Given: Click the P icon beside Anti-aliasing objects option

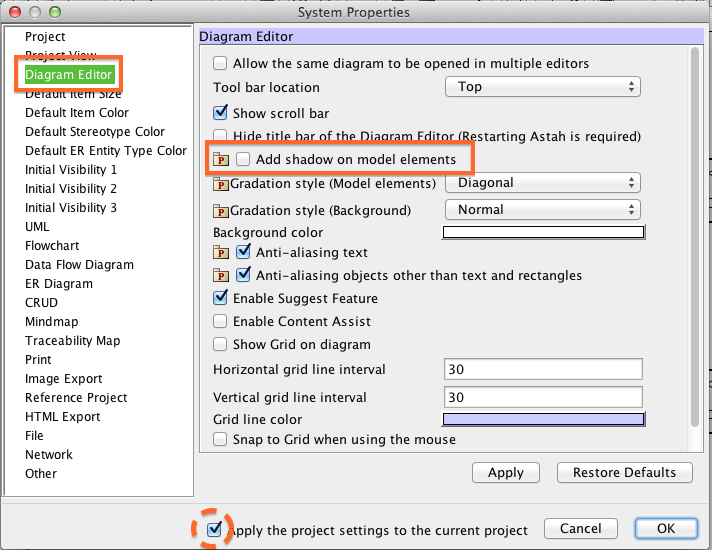Looking at the screenshot, I should click(x=221, y=275).
